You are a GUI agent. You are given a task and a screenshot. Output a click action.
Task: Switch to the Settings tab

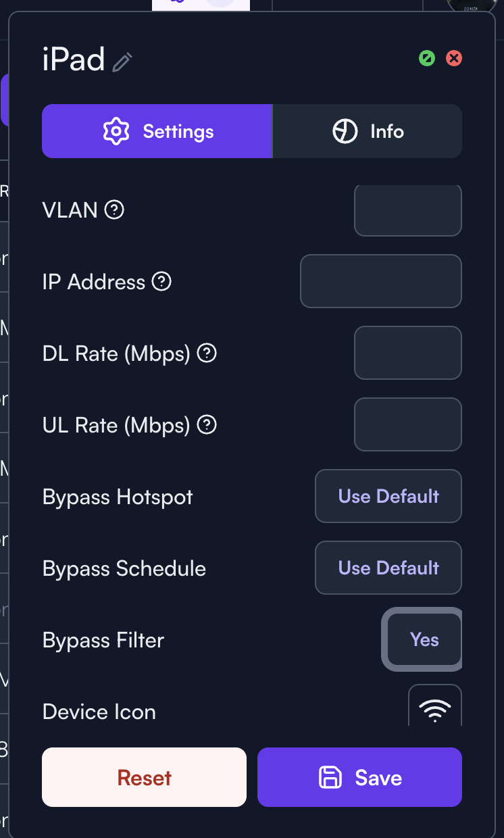[157, 131]
